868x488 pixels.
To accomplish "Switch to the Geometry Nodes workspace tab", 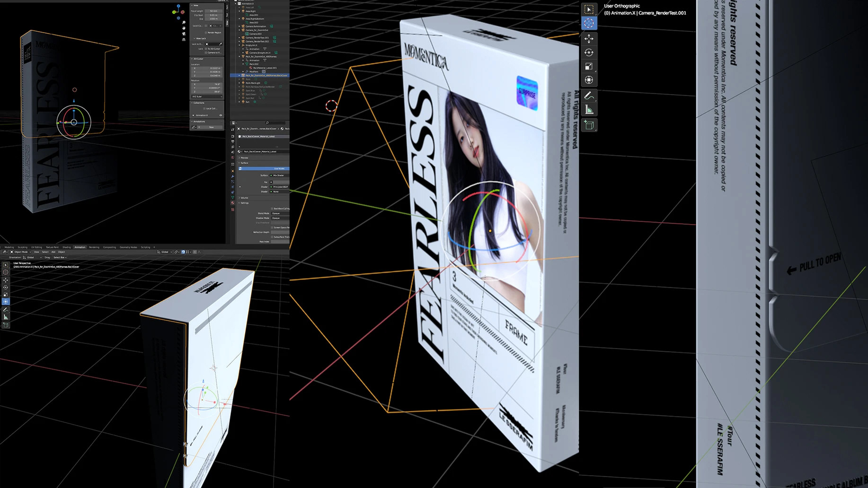I will tap(128, 247).
